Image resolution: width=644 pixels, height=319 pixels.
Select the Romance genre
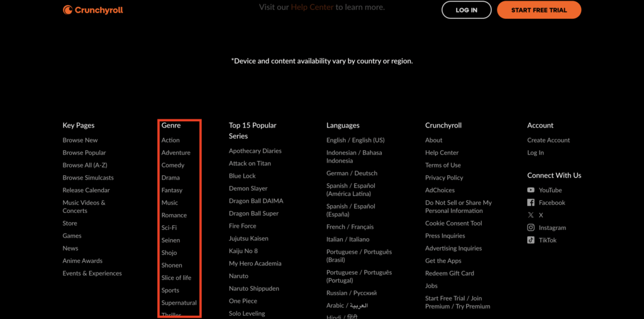point(174,215)
